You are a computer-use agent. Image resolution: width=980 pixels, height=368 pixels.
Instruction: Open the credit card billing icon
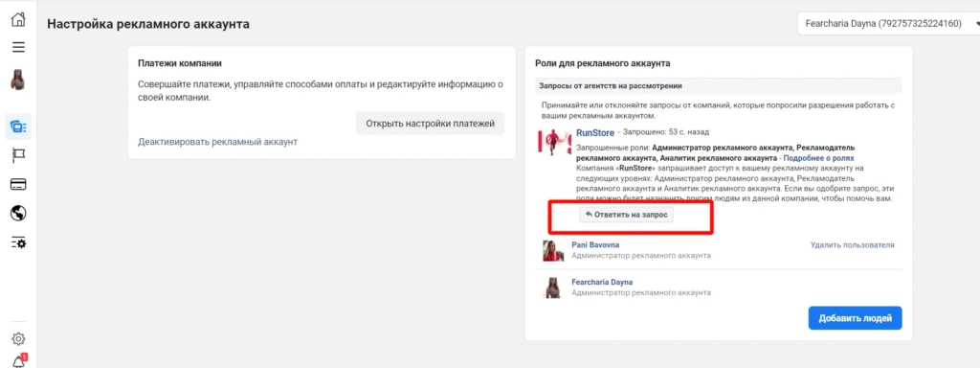[19, 185]
